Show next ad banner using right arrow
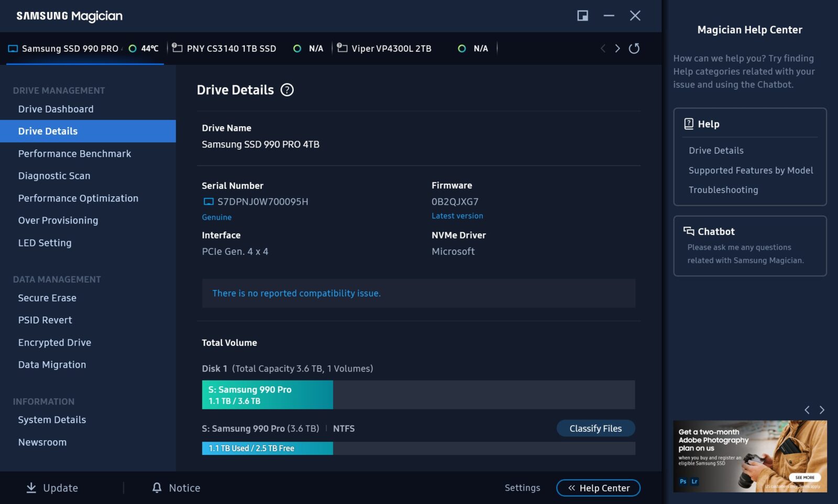Viewport: 838px width, 504px height. (x=822, y=410)
